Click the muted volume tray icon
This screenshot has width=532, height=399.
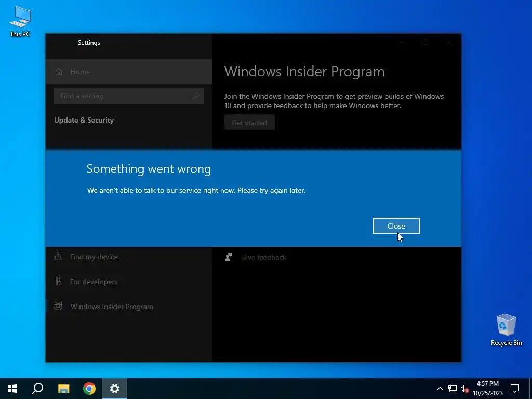tap(464, 389)
